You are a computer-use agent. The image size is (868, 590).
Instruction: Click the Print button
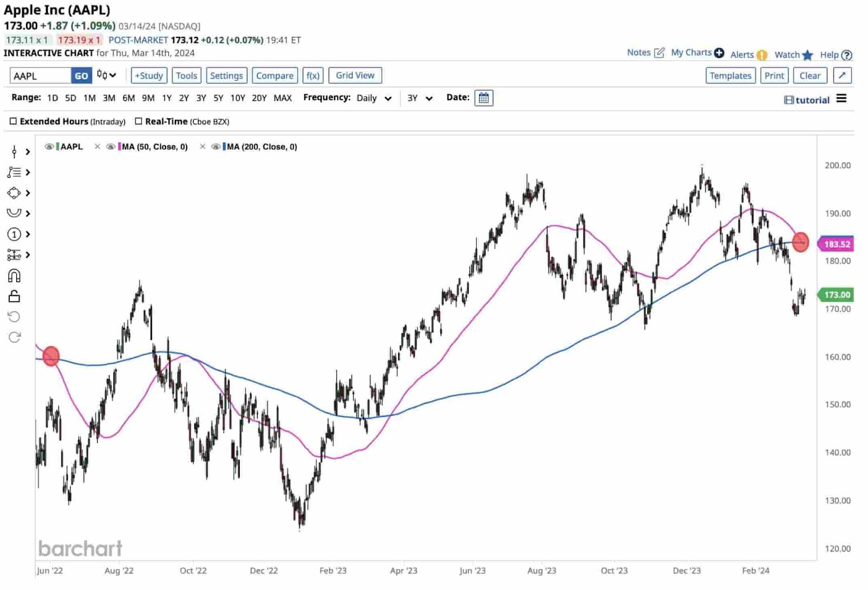click(x=774, y=75)
